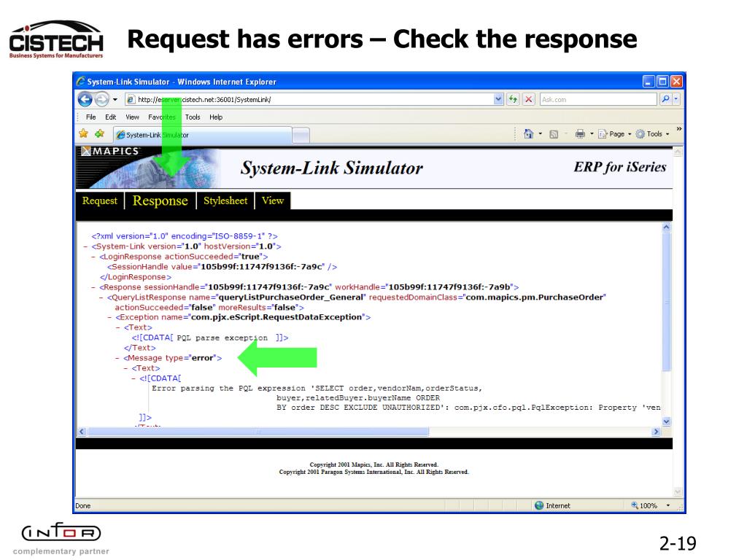The image size is (747, 560).
Task: Click the Print icon
Action: [580, 134]
